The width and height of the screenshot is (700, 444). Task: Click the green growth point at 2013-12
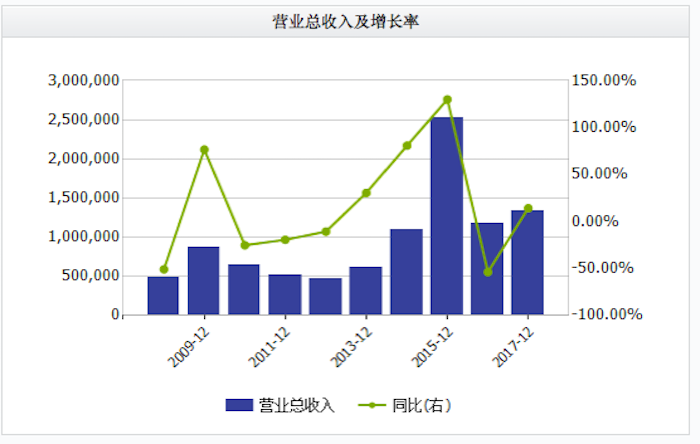click(x=366, y=193)
